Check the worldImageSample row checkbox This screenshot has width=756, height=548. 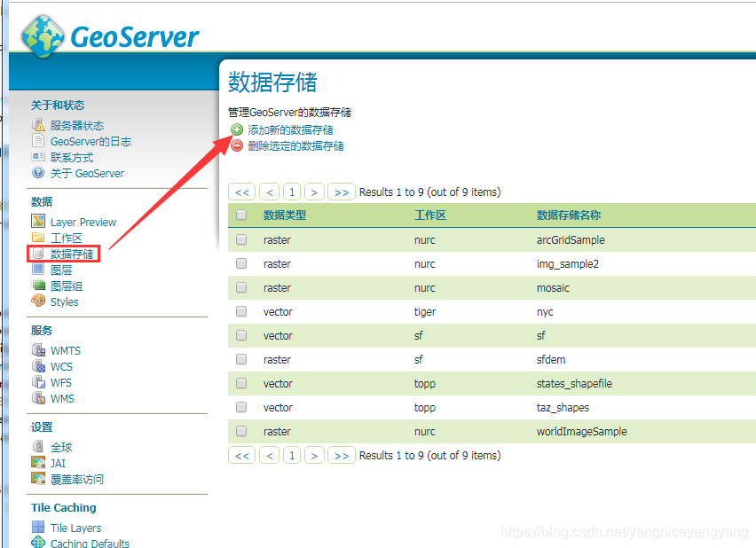point(241,431)
